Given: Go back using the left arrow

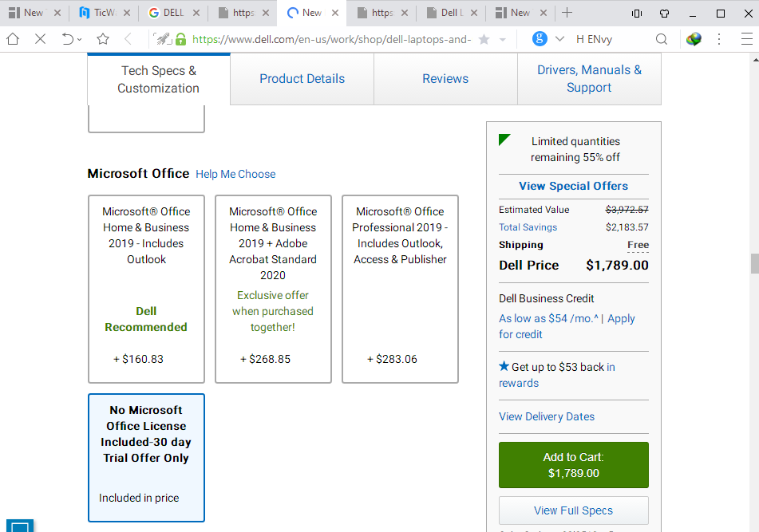Looking at the screenshot, I should click(x=128, y=39).
